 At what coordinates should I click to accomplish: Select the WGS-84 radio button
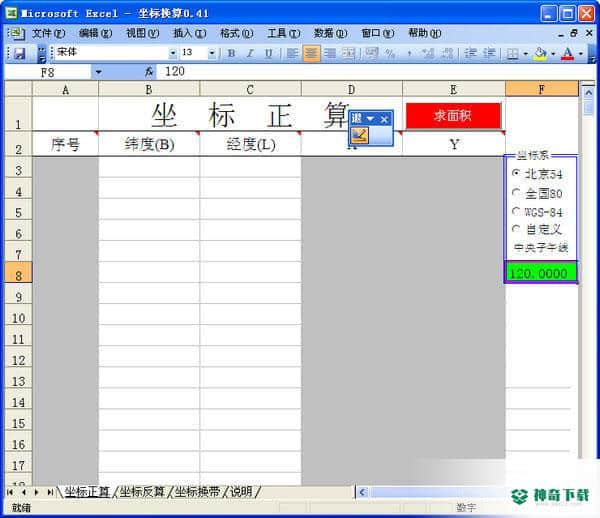[x=516, y=211]
